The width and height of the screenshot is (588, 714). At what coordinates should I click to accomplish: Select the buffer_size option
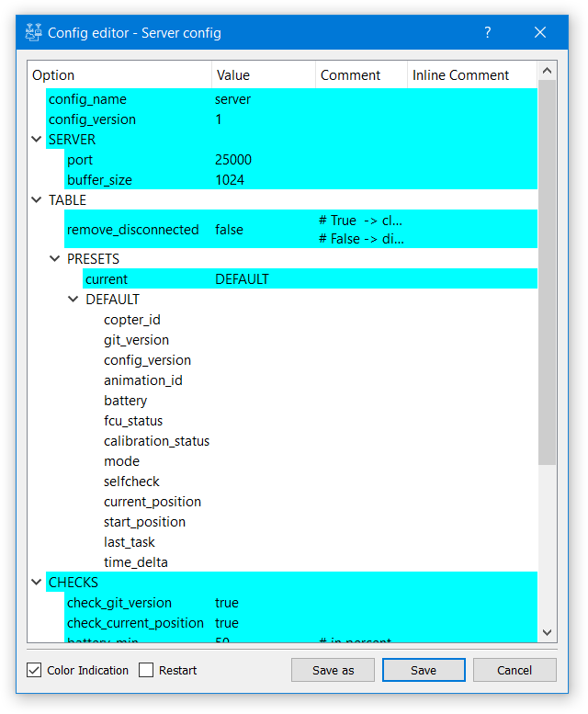(x=99, y=179)
